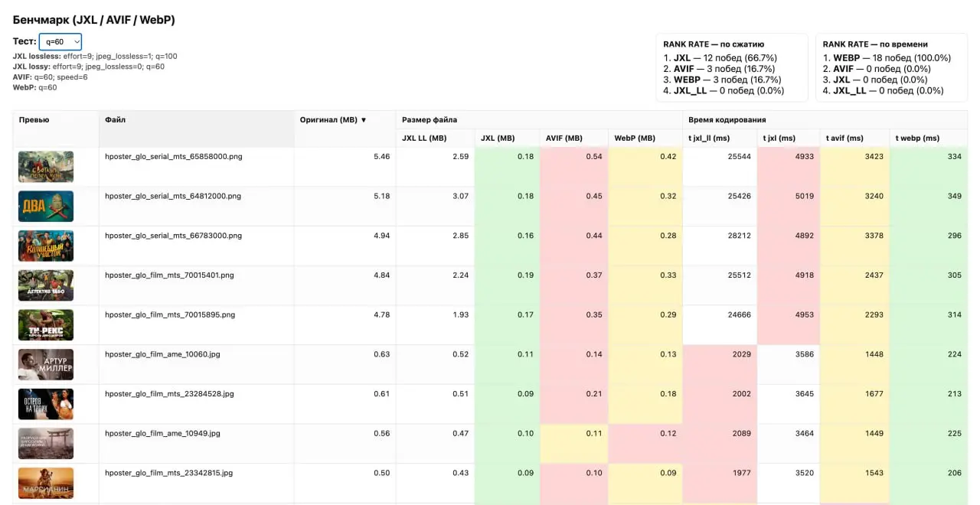The height and width of the screenshot is (505, 980).
Task: Open the Марсианин poster thumbnail
Action: [x=46, y=484]
